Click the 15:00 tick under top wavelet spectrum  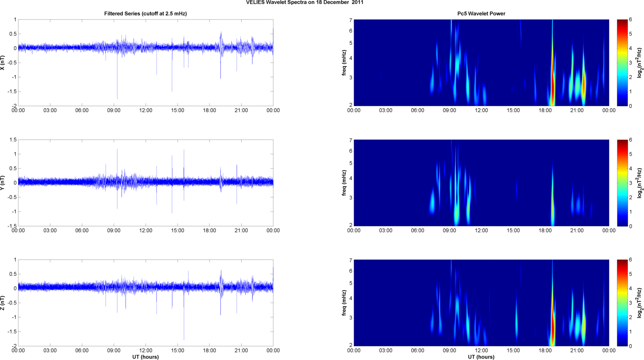[513, 110]
